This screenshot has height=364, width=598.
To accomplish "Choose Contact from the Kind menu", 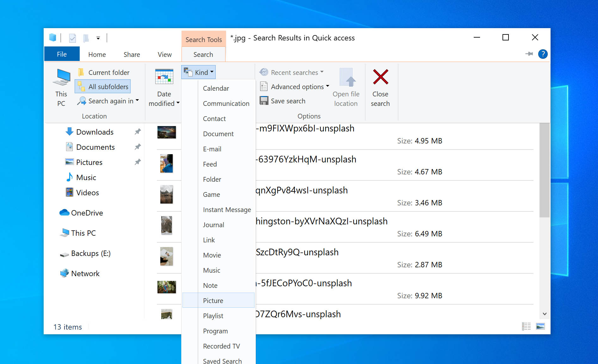I will tap(219, 119).
